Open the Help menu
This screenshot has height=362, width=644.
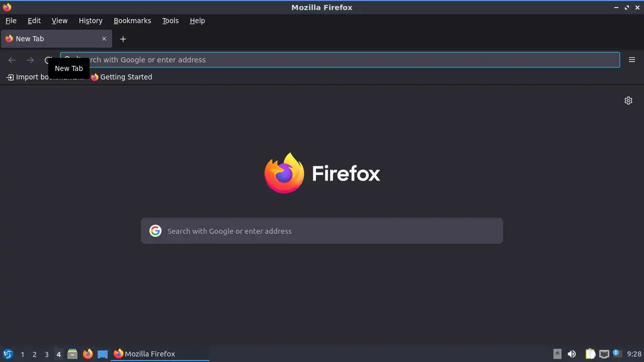click(197, 21)
